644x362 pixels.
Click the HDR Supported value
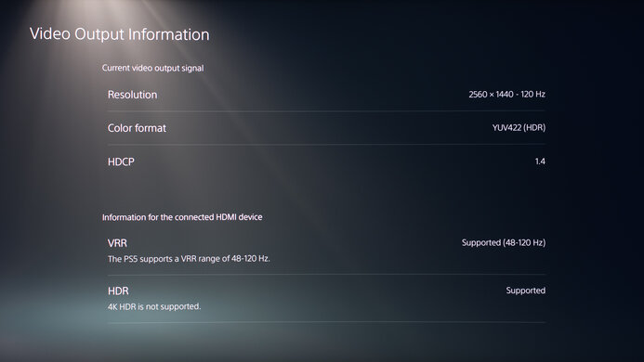526,291
